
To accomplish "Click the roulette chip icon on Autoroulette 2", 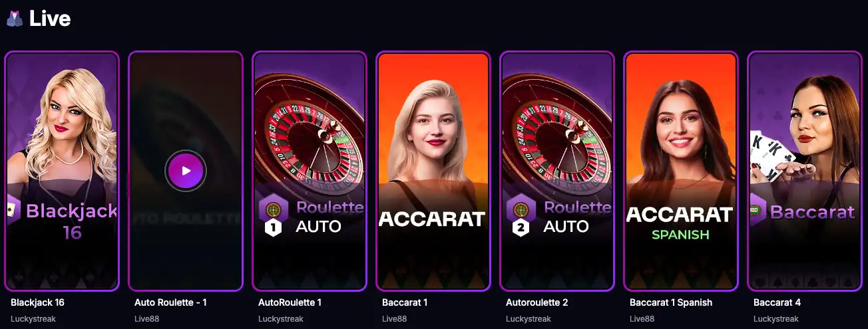I will click(x=520, y=209).
